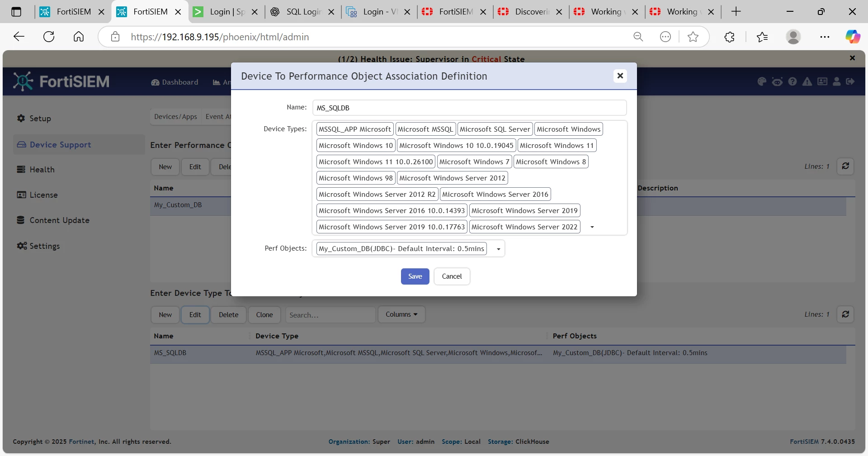The width and height of the screenshot is (868, 456).
Task: Select the Microsoft Windows Server 2022 tag
Action: point(524,227)
